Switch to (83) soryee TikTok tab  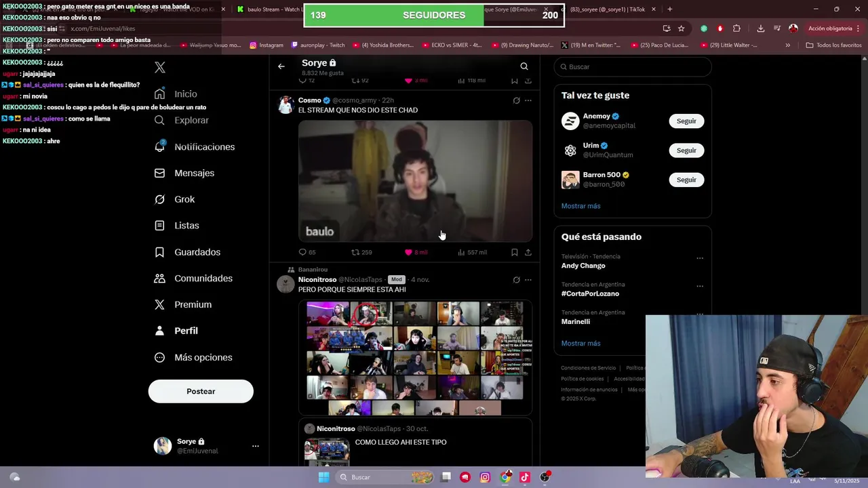(x=608, y=9)
